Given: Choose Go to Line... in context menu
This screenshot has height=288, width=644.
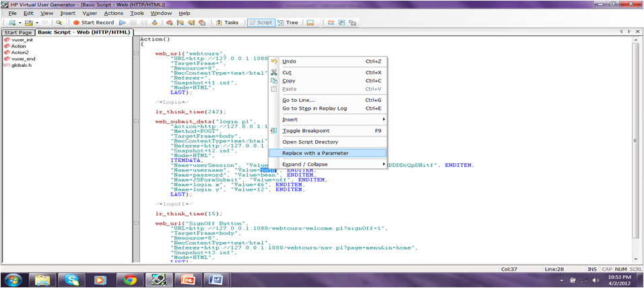Looking at the screenshot, I should (x=327, y=100).
